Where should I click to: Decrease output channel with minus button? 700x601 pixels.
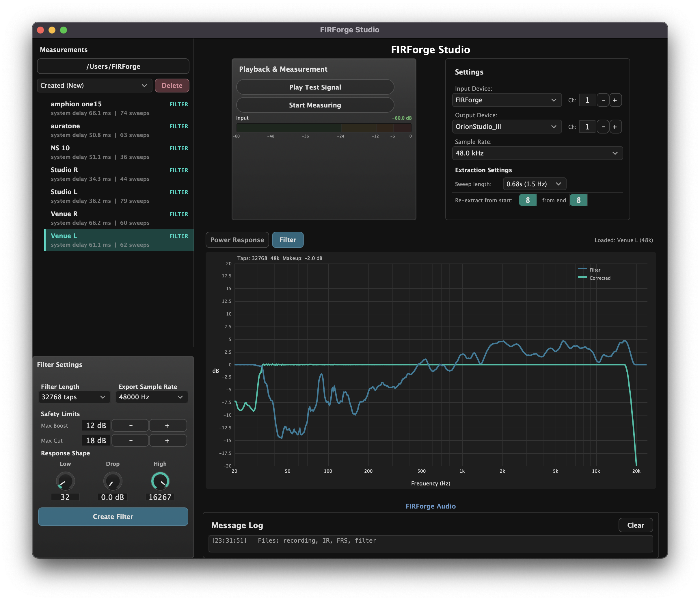603,127
